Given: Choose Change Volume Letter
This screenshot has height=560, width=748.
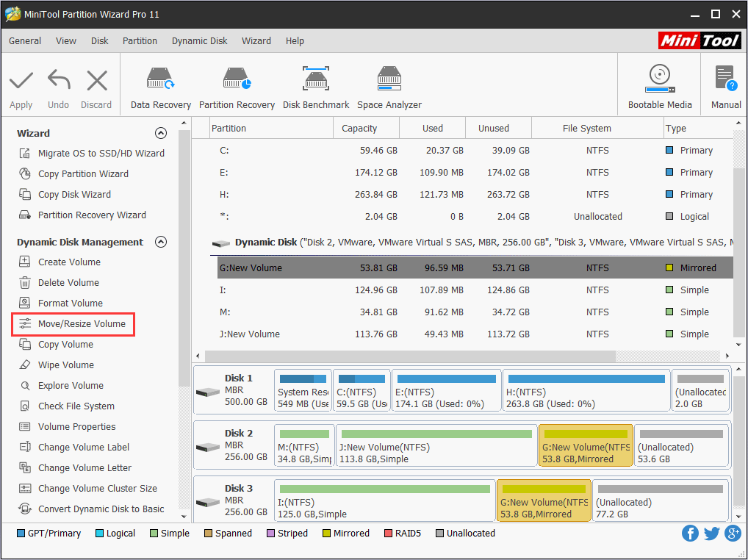Looking at the screenshot, I should (x=75, y=467).
